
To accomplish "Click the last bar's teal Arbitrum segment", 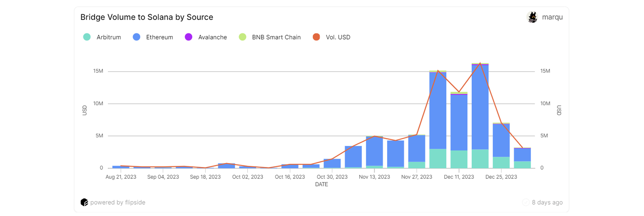I will pos(522,165).
